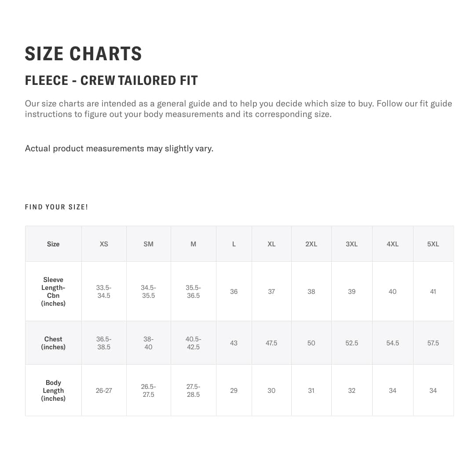Select the XL size column header
The width and height of the screenshot is (476, 476).
[x=271, y=244]
